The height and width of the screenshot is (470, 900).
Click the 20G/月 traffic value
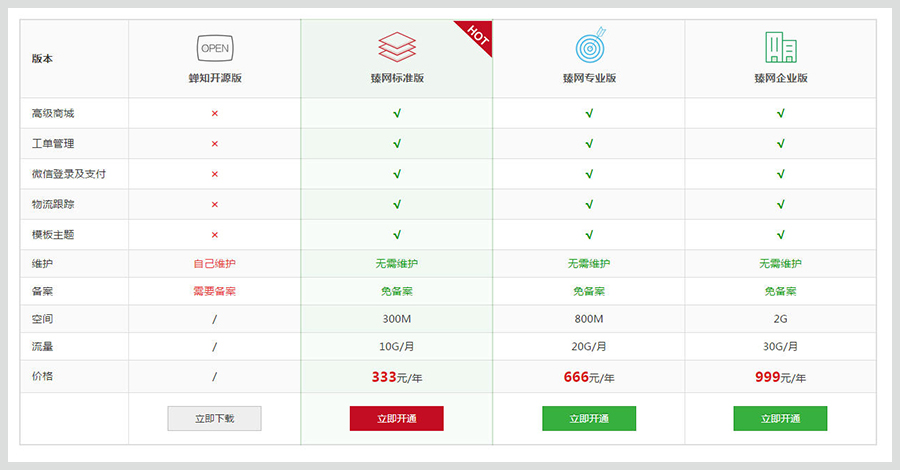(589, 347)
